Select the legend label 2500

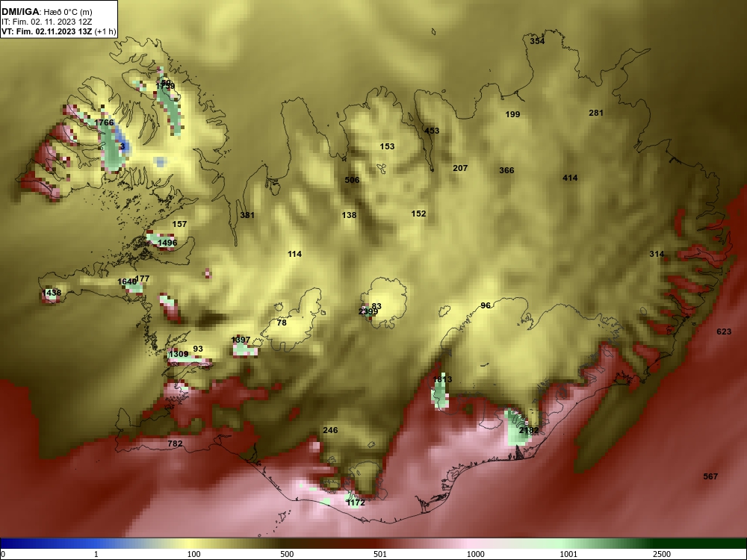click(662, 554)
